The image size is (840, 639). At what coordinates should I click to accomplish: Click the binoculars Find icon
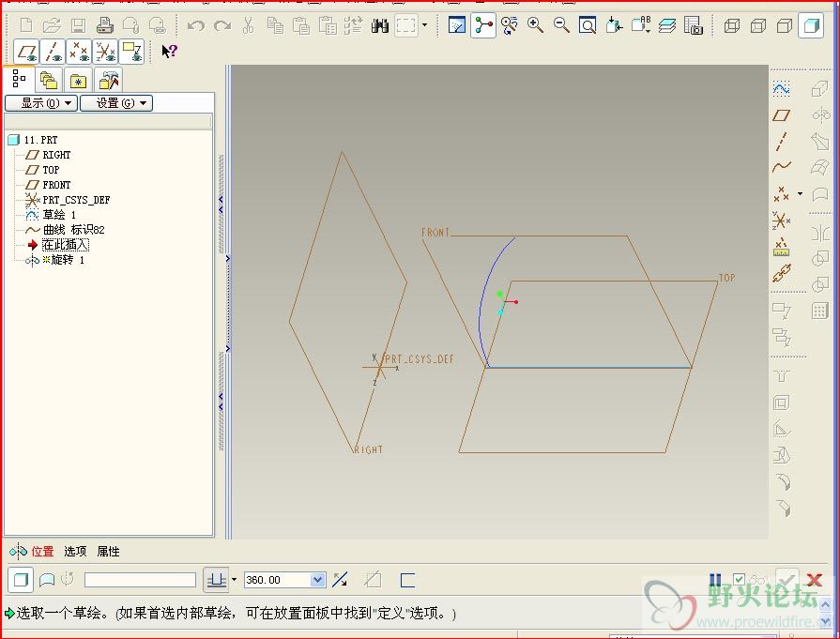(380, 25)
